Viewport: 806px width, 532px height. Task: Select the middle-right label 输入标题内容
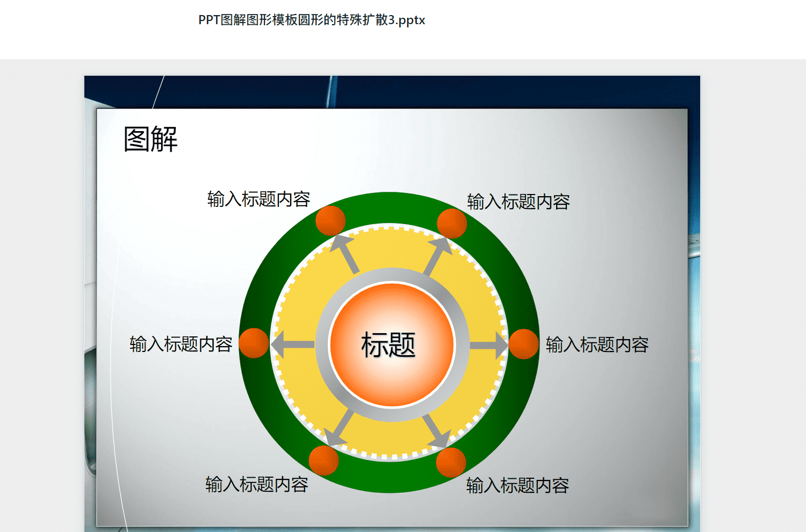tap(598, 344)
